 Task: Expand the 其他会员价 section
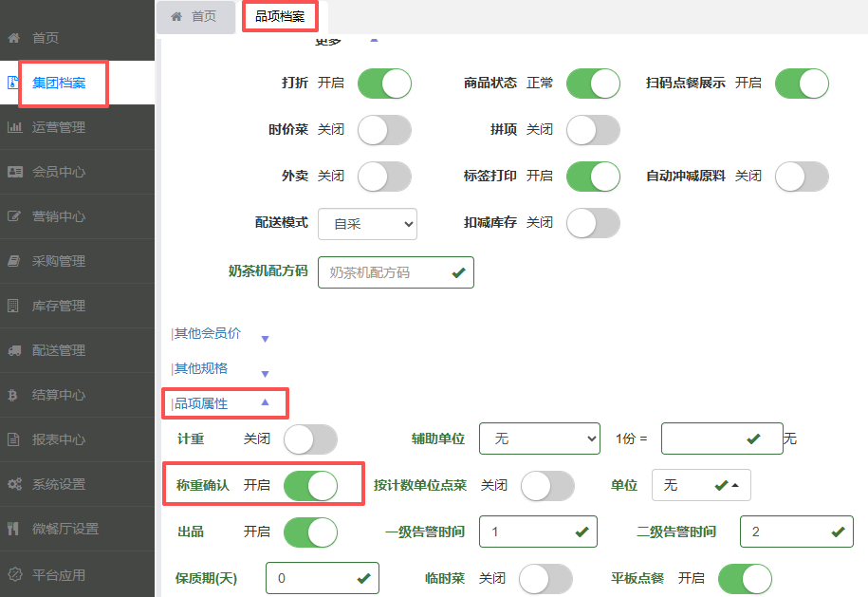[220, 334]
